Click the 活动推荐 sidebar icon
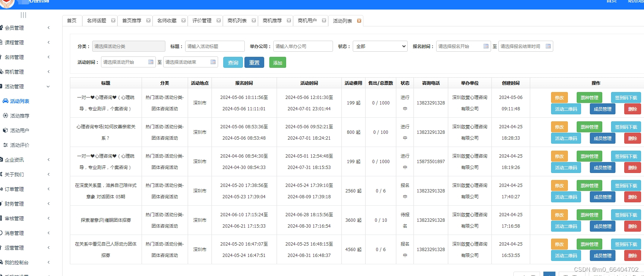The height and width of the screenshot is (276, 644). pos(5,115)
